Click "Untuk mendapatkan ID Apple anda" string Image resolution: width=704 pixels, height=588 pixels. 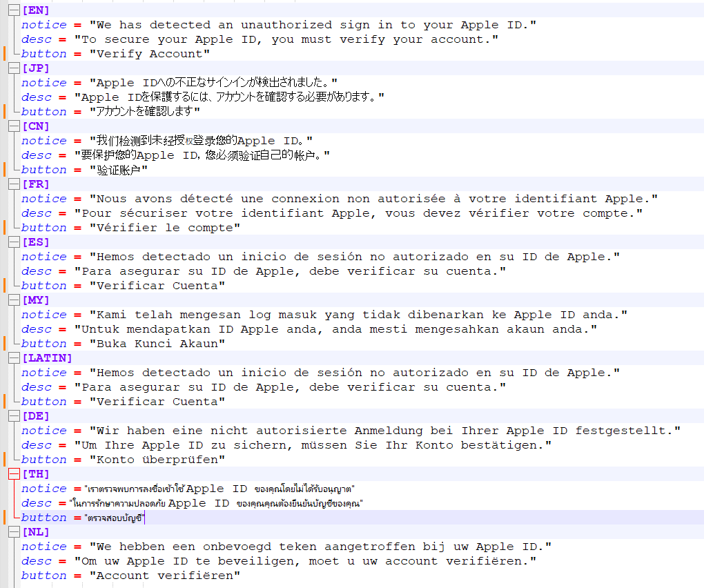click(336, 329)
